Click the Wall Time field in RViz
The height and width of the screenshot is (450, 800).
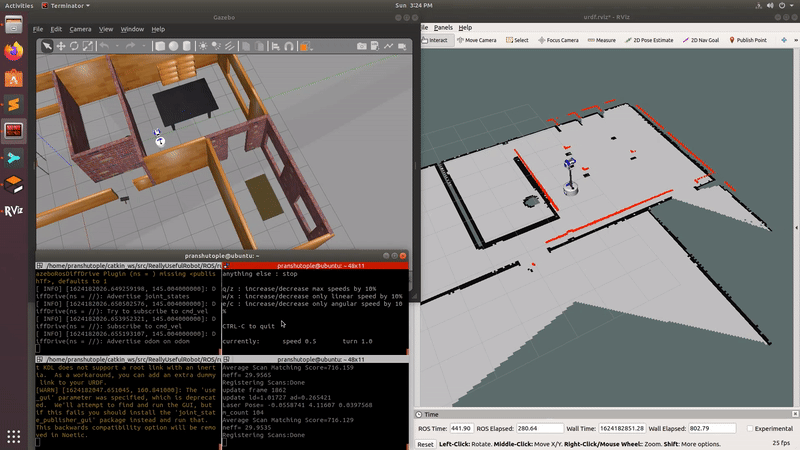coord(621,429)
